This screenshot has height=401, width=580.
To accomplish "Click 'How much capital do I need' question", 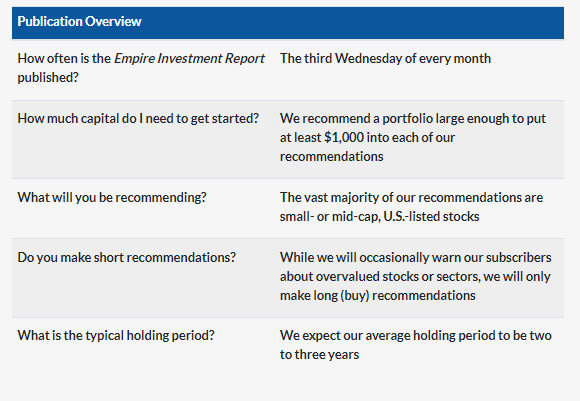I will pyautogui.click(x=138, y=118).
